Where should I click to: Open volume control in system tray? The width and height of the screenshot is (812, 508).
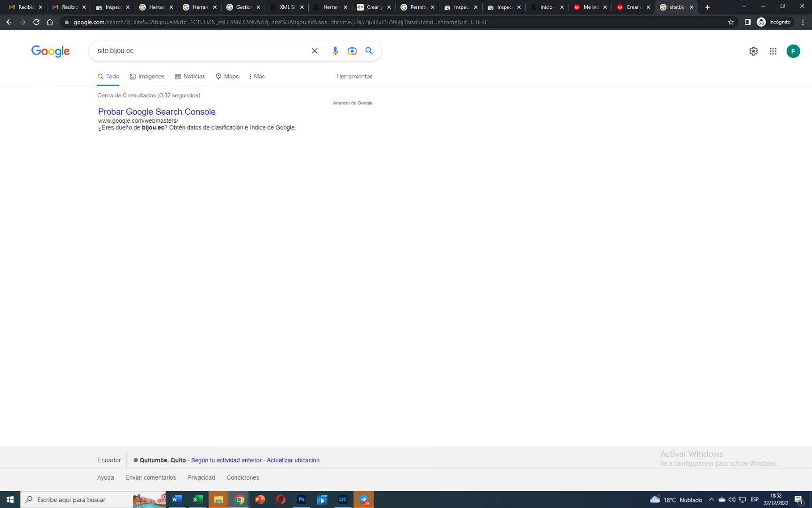point(732,500)
